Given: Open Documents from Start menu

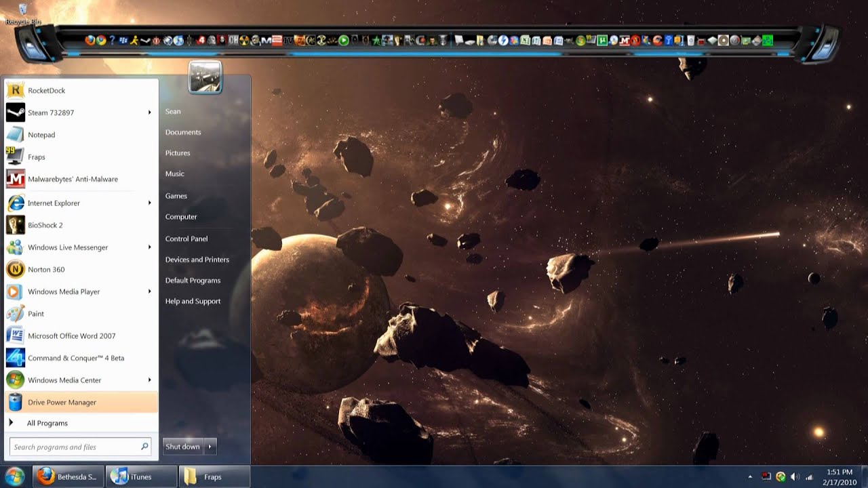Looking at the screenshot, I should (x=183, y=132).
